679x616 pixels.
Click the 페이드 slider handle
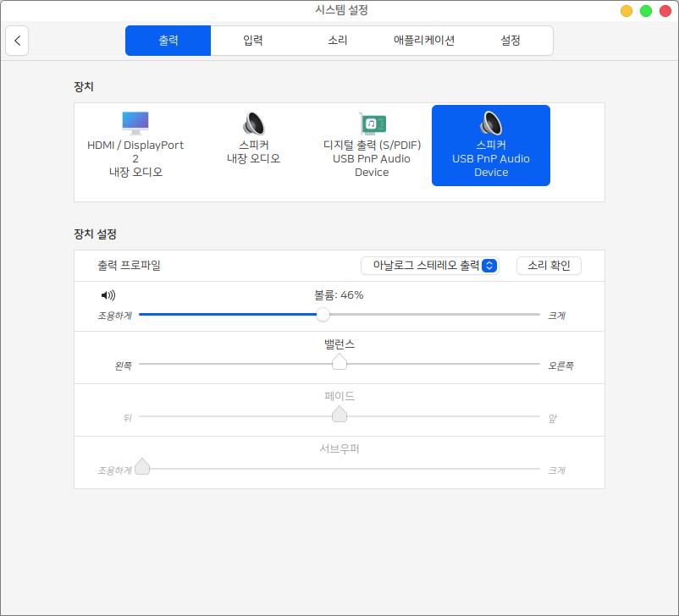click(339, 415)
